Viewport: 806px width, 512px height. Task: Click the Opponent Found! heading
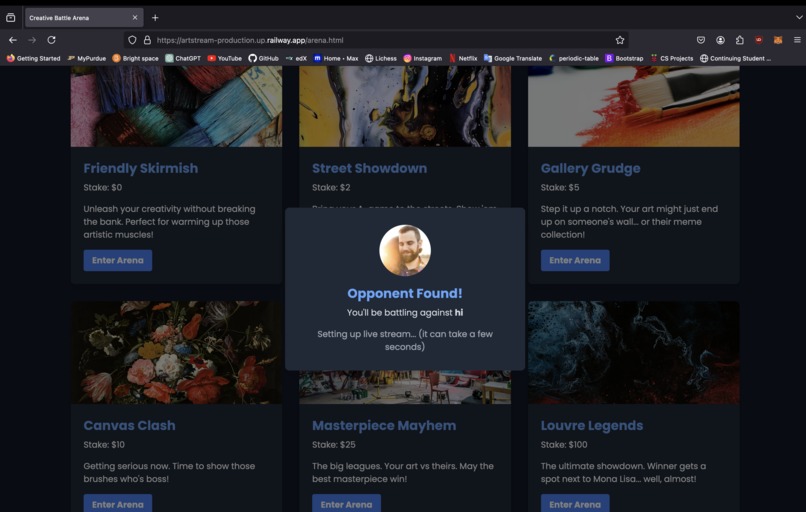pos(405,294)
